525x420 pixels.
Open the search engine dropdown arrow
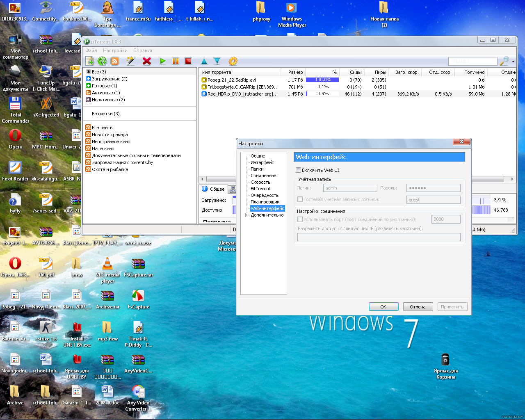coord(513,62)
